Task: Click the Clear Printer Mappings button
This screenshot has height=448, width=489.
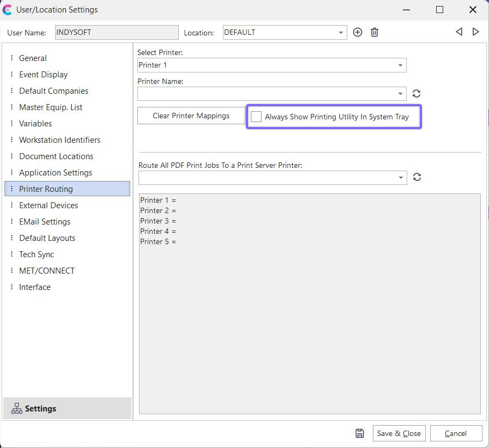Action: pyautogui.click(x=191, y=116)
